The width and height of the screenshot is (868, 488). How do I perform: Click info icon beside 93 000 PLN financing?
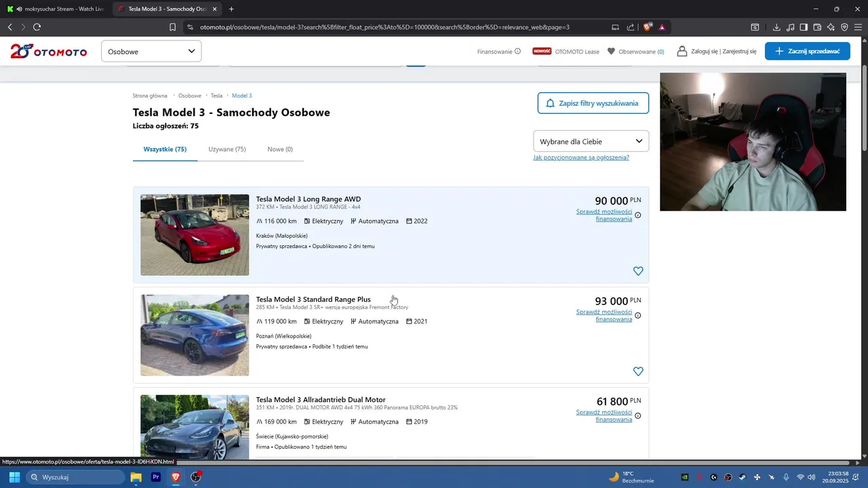click(638, 315)
